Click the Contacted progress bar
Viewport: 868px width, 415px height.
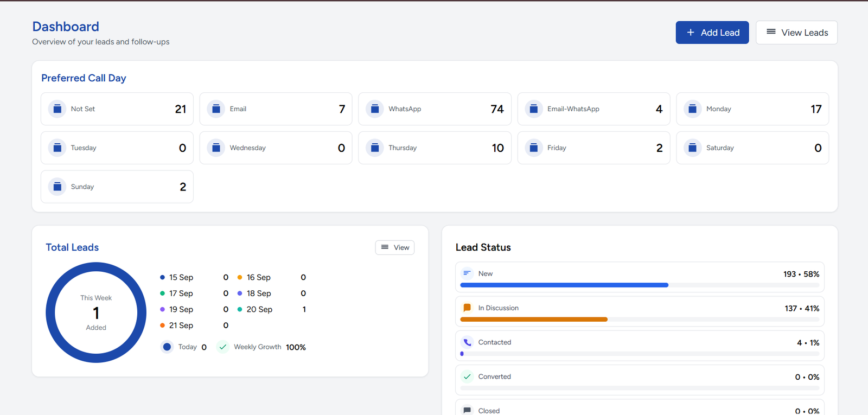640,354
